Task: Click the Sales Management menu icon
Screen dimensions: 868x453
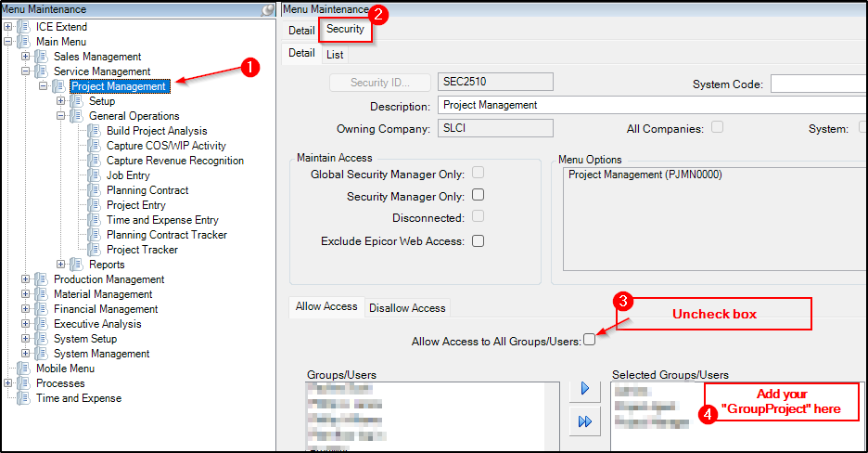Action: [x=42, y=57]
